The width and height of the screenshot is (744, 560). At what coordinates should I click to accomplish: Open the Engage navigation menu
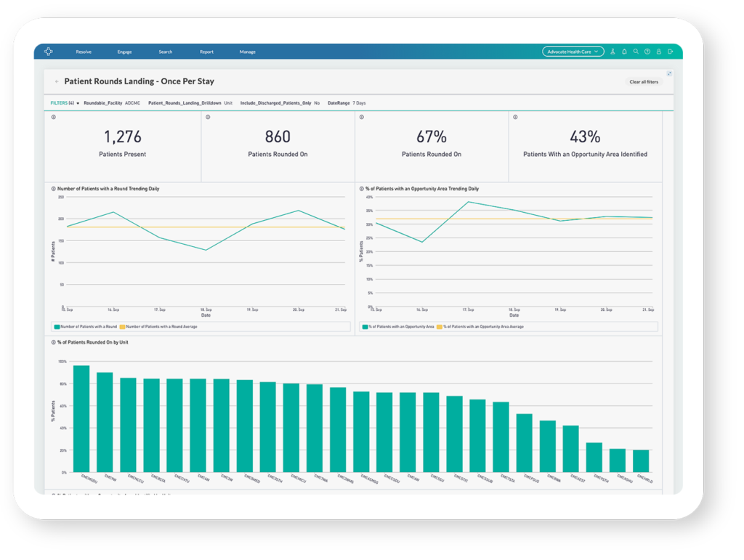click(x=124, y=52)
